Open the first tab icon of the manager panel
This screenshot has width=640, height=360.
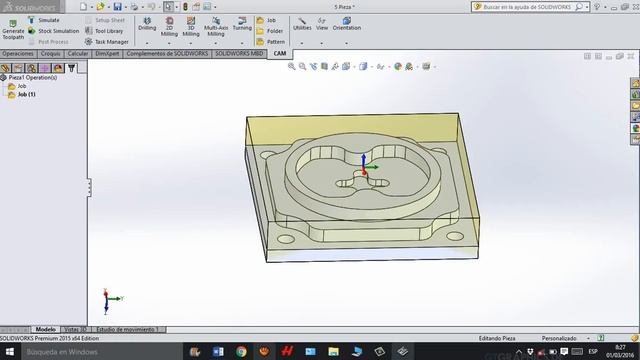point(5,68)
